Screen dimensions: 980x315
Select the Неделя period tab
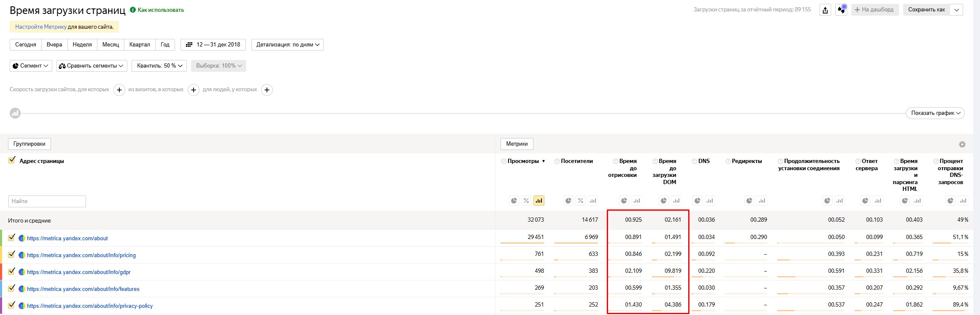point(82,45)
